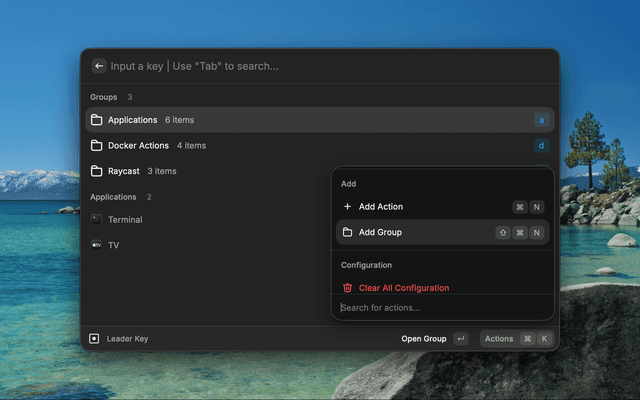Click the Leader Key extension icon
Screen dimensions: 640x400
pos(94,339)
